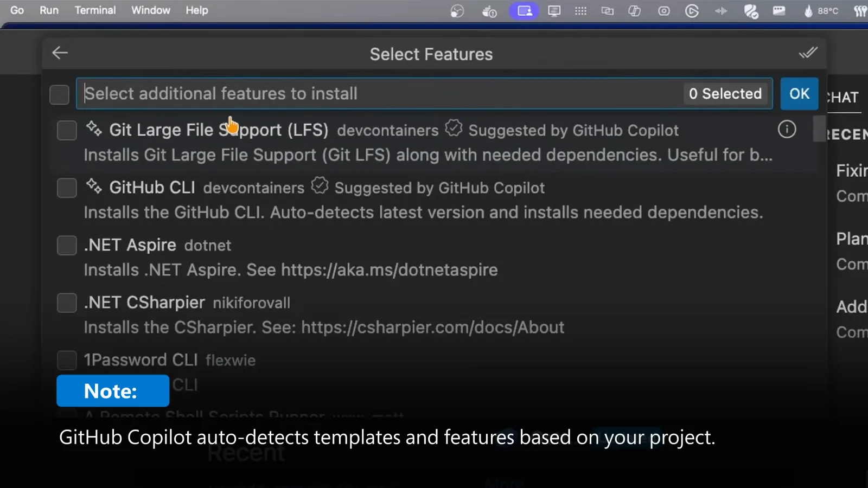The image size is (868, 488).
Task: Click the dotted grid icon in menu bar
Action: tap(580, 11)
